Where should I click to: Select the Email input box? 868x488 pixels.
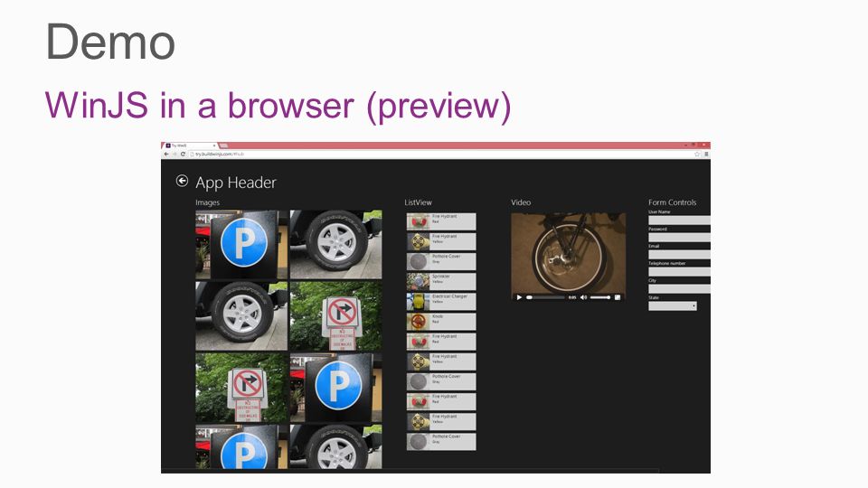point(679,255)
